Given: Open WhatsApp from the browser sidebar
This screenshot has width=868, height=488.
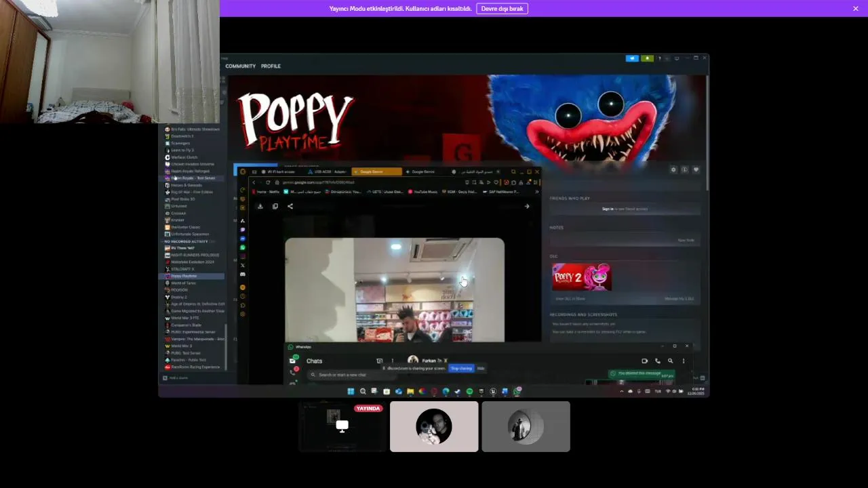Looking at the screenshot, I should tap(243, 248).
